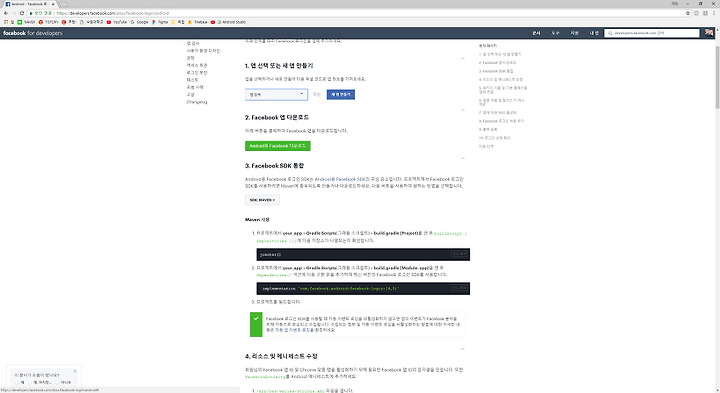720x393 pixels.
Task: Collapse section 2 Facebook app download chevron
Action: (462, 110)
